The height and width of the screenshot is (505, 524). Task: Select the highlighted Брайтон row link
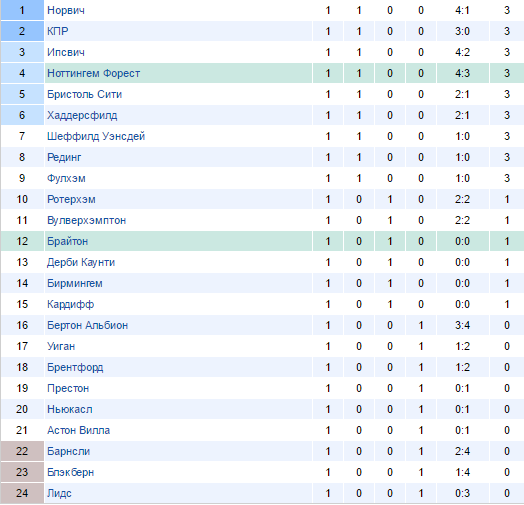click(x=68, y=241)
